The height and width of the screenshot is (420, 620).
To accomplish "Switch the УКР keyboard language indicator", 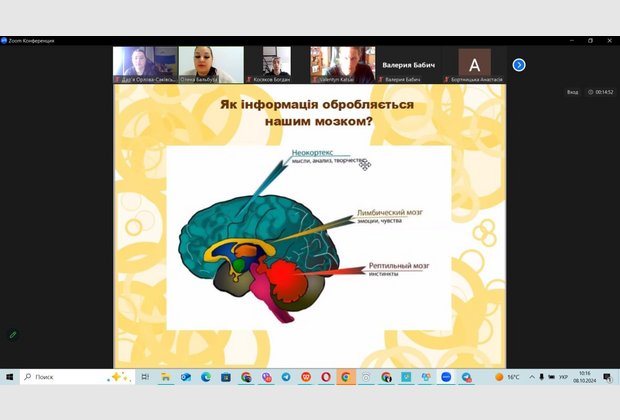I will 563,377.
